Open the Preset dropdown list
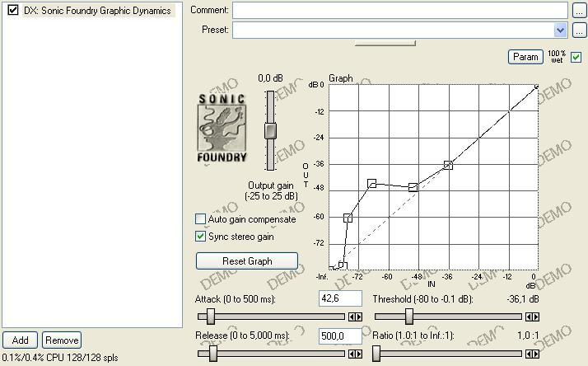The image size is (588, 366). click(561, 30)
